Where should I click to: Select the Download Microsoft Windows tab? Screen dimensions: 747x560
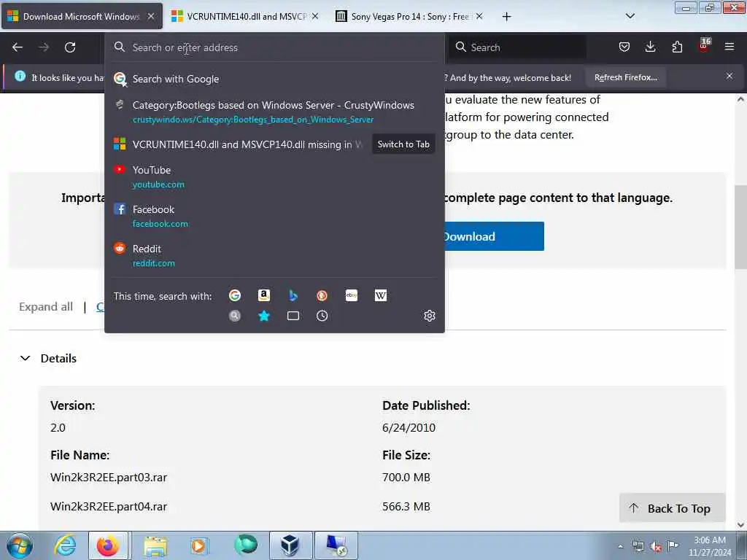[82, 16]
